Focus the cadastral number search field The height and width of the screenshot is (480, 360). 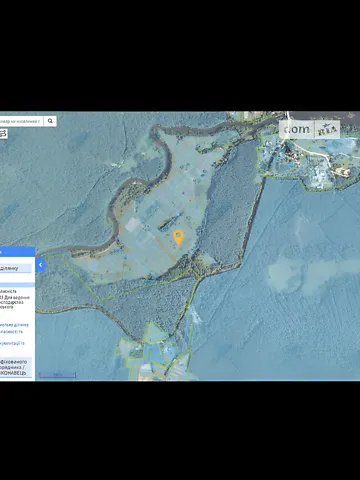pos(22,121)
